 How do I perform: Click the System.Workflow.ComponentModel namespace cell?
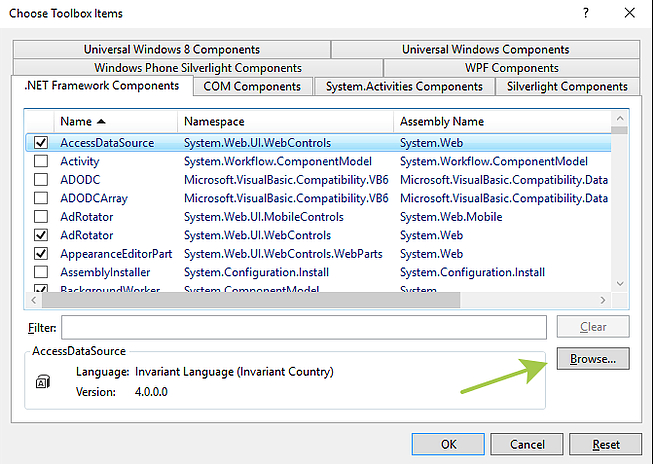click(278, 161)
